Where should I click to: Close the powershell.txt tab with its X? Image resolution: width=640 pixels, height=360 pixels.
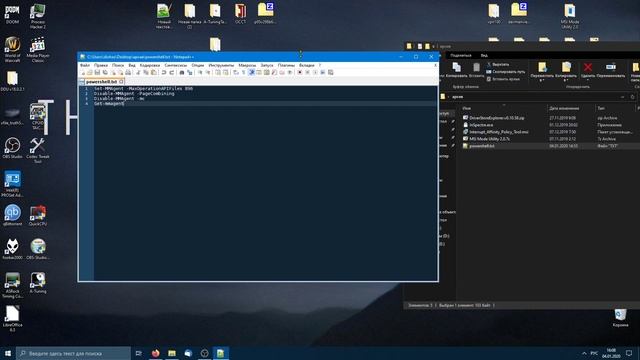121,82
